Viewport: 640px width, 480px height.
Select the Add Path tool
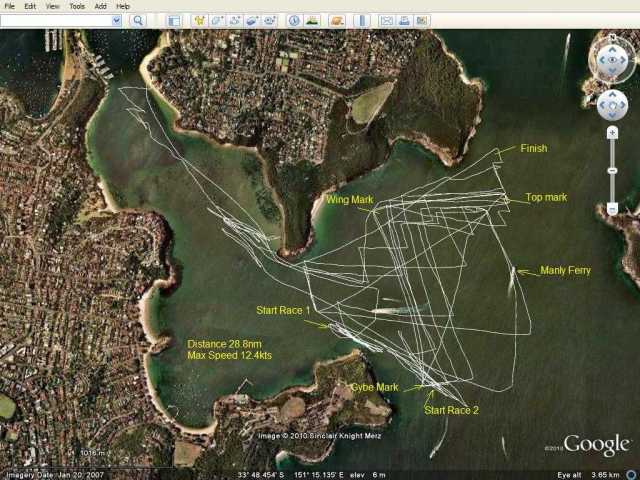coord(235,20)
